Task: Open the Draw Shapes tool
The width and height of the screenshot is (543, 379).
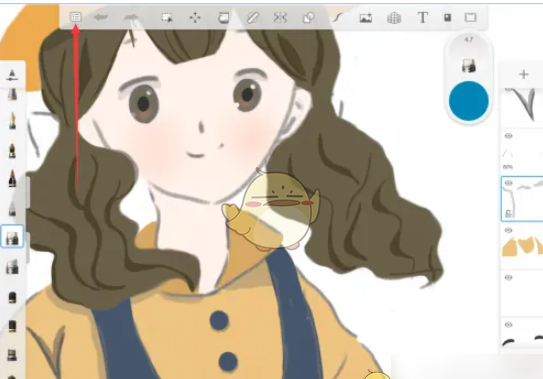Action: click(309, 17)
